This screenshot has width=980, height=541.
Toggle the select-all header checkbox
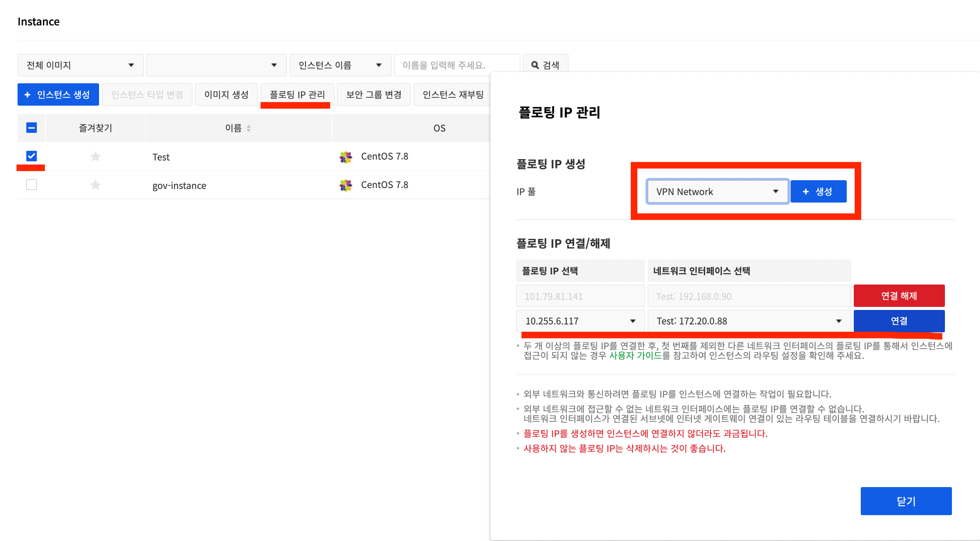[32, 128]
